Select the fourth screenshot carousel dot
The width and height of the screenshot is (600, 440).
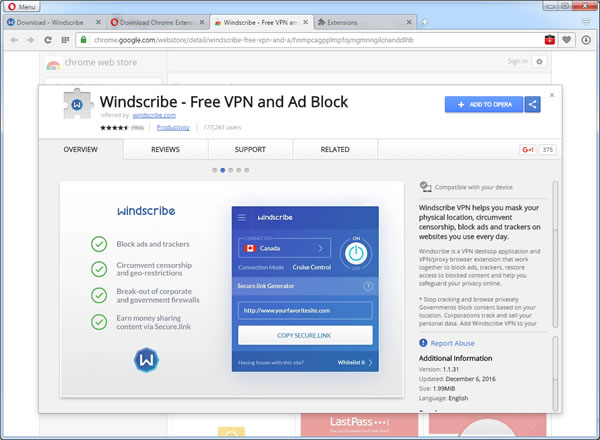point(239,170)
